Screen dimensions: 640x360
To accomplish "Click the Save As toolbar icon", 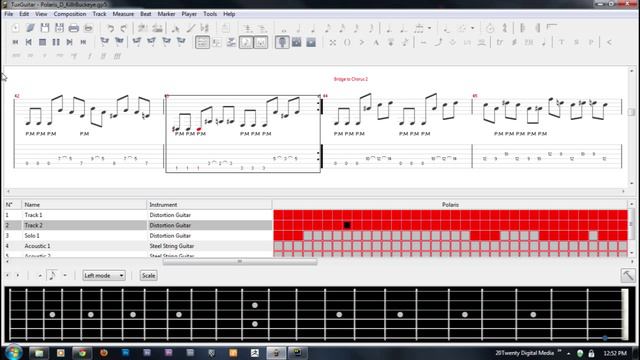I will point(59,28).
